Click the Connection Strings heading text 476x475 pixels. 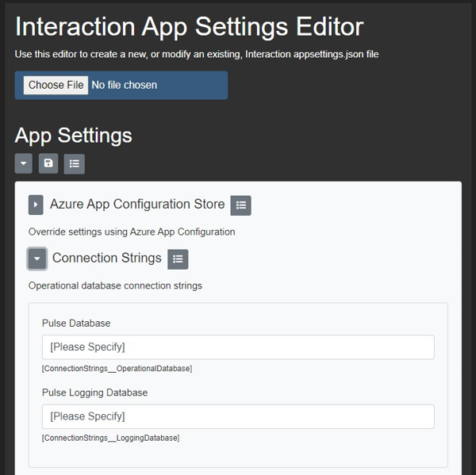[x=107, y=259]
